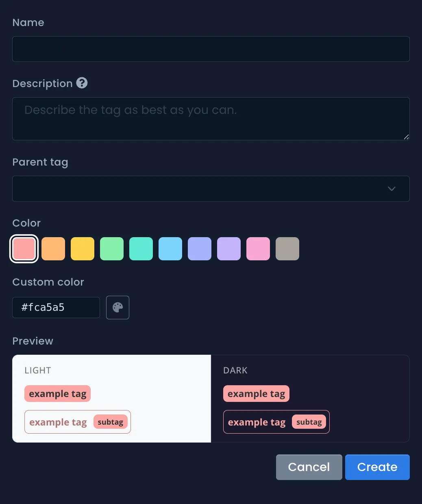This screenshot has height=504, width=422.
Task: Expand the Parent tag dropdown chevron
Action: point(392,189)
